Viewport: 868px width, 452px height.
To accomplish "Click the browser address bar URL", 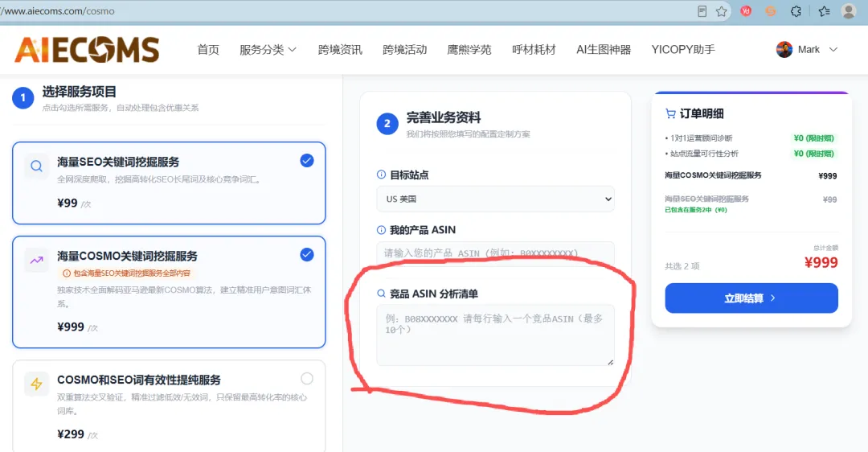I will click(x=58, y=11).
